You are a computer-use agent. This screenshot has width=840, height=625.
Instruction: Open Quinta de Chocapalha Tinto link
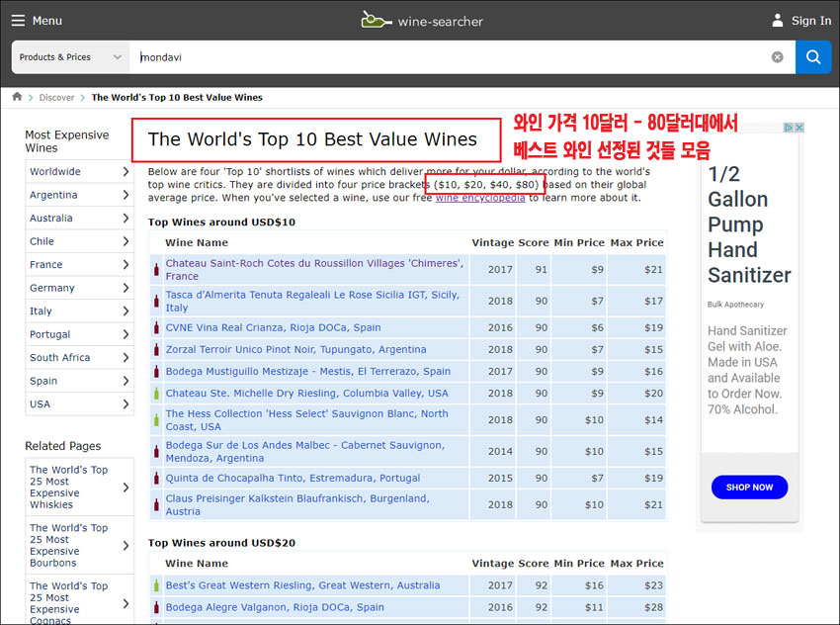pyautogui.click(x=293, y=478)
